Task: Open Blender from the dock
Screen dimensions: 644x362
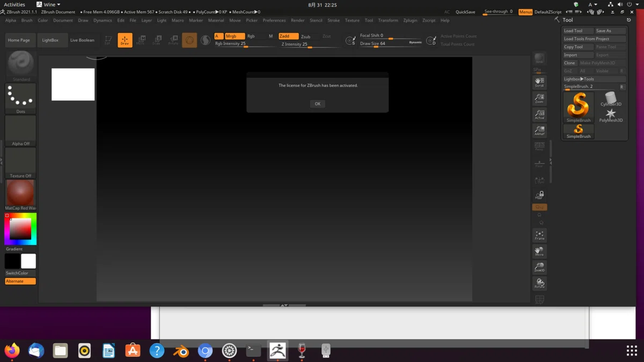Action: [x=181, y=351]
